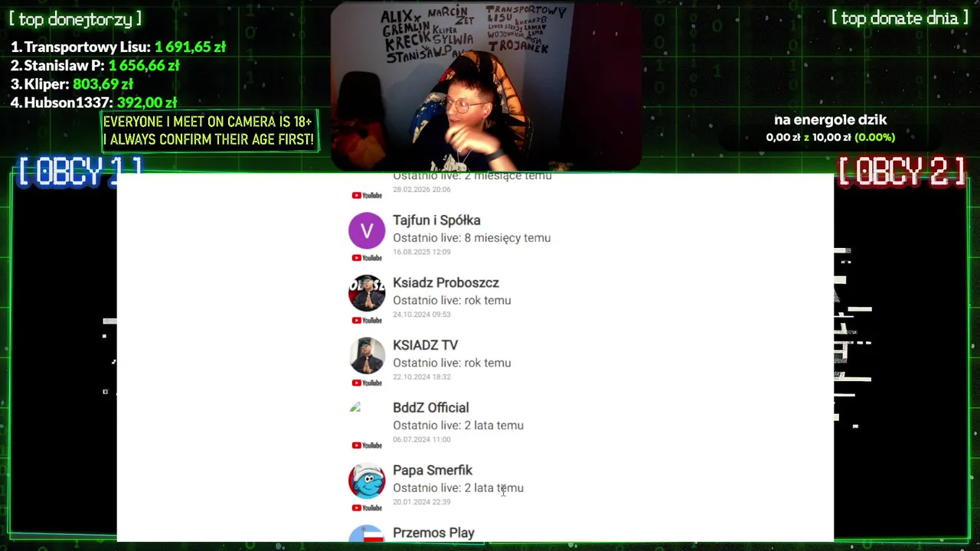Click the 'Everyone I meet on camera is 18+' notice

(x=209, y=131)
